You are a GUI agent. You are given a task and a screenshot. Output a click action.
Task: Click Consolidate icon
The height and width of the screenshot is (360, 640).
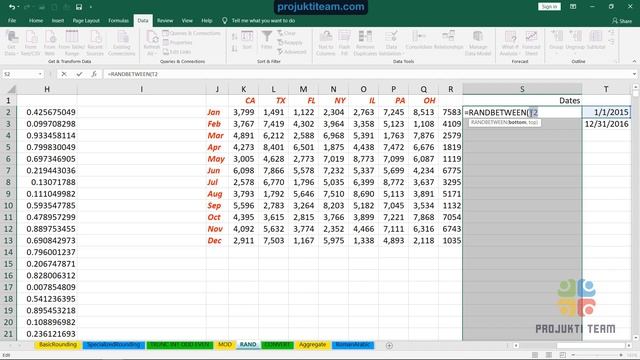[x=419, y=41]
